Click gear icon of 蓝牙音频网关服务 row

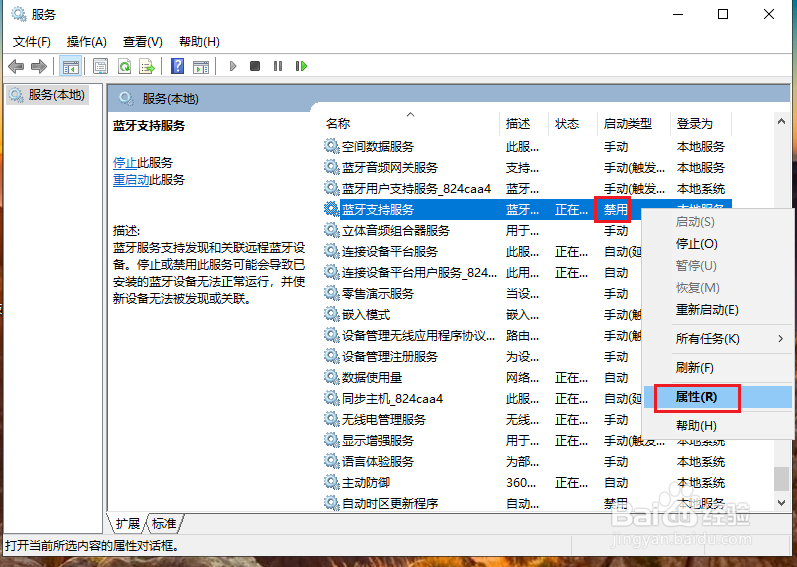click(331, 167)
